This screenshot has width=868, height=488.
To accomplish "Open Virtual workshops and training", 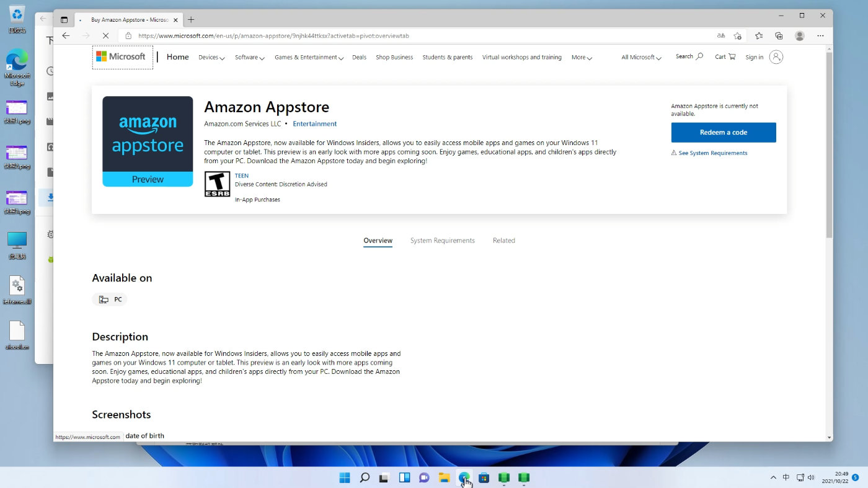I will point(522,57).
